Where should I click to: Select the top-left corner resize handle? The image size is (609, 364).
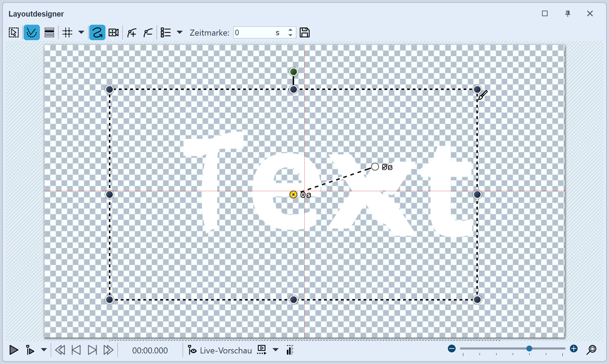(x=110, y=90)
